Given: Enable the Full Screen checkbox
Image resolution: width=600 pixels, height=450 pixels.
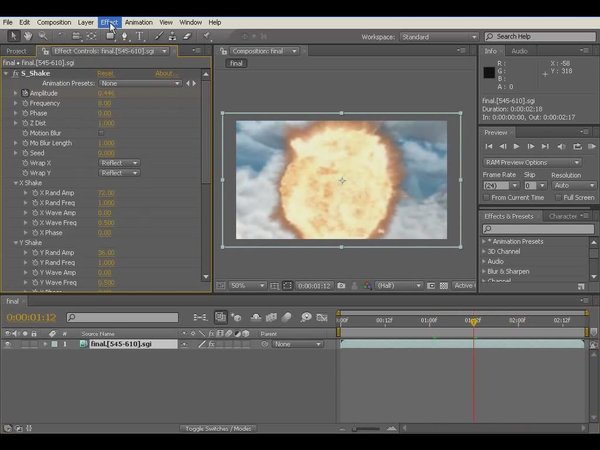Looking at the screenshot, I should [x=556, y=198].
